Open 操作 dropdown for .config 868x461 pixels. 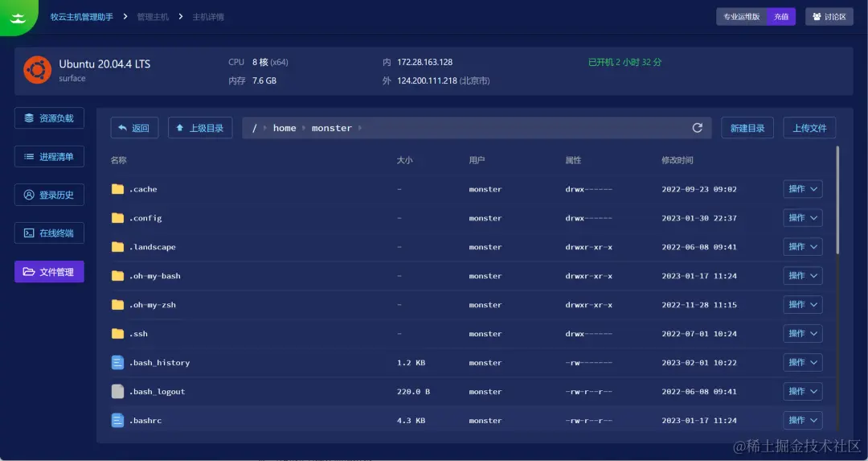tap(803, 218)
